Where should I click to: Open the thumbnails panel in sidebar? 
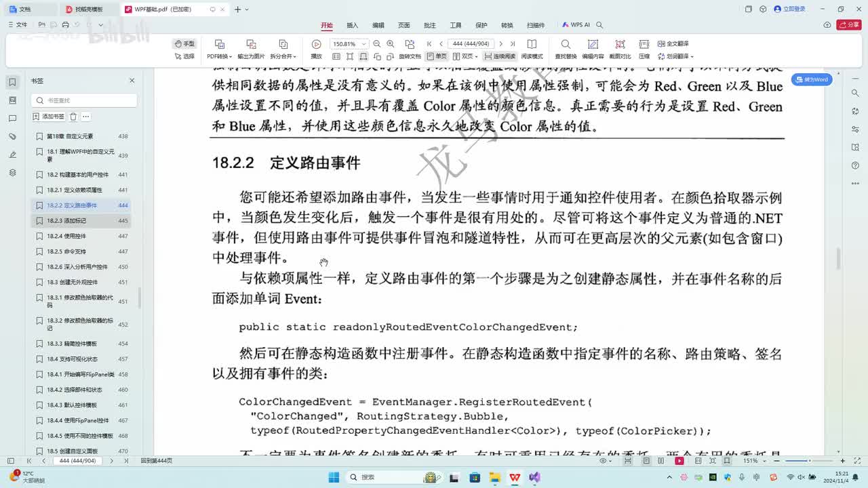(12, 100)
